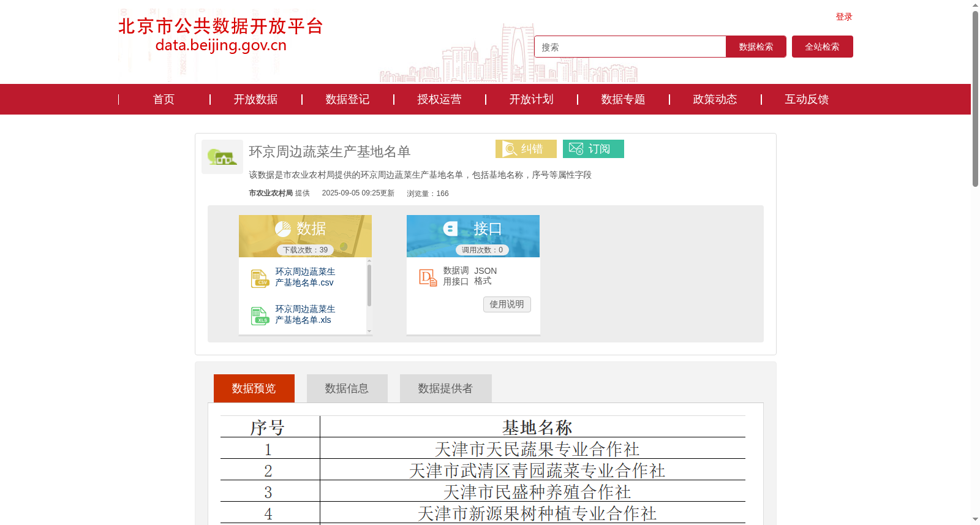Image resolution: width=980 pixels, height=525 pixels.
Task: Switch to the 数据信息 tab
Action: (347, 388)
